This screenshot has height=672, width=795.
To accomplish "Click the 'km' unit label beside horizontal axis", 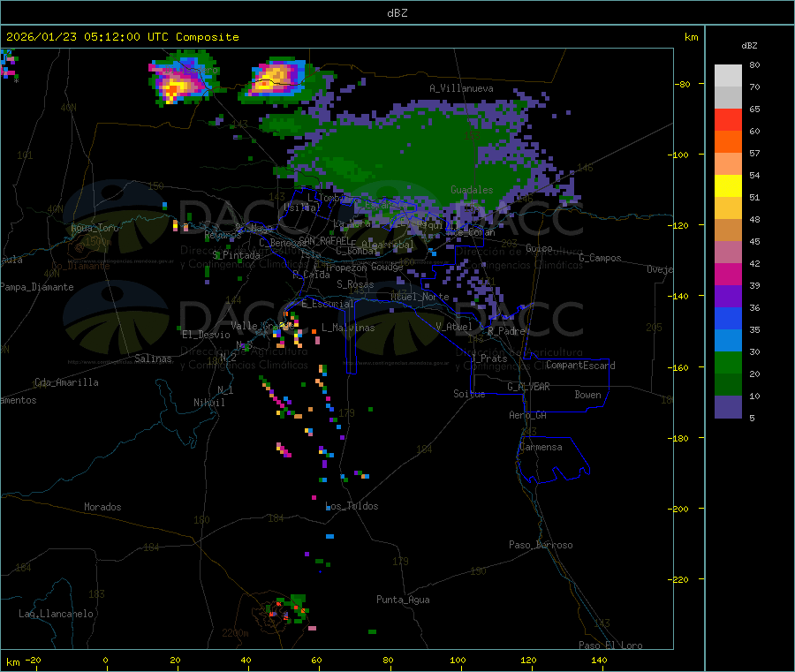I will [x=12, y=662].
